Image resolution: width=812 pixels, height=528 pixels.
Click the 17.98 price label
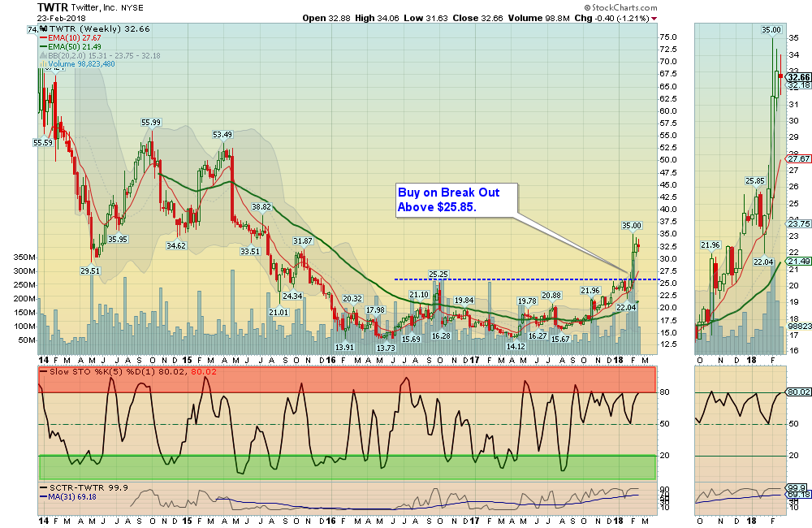[375, 309]
